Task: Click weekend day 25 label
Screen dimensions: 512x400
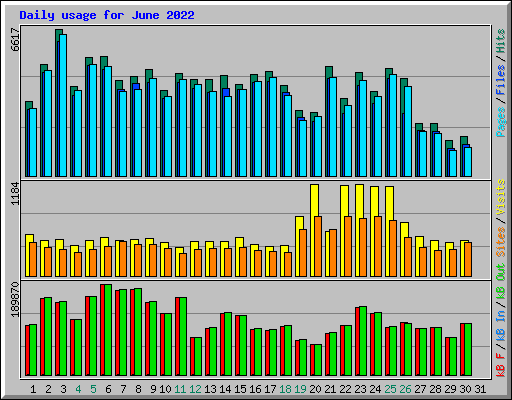Action: [390, 389]
